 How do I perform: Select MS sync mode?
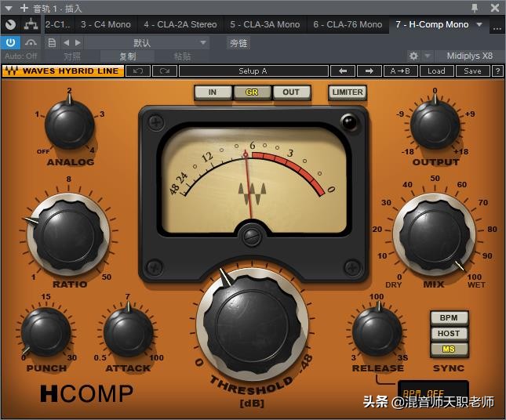449,349
